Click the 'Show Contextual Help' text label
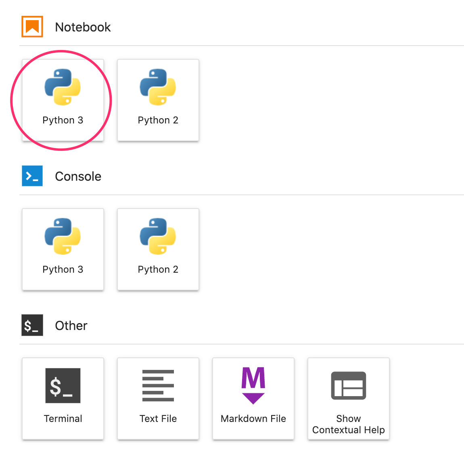This screenshot has width=464, height=476. (348, 424)
